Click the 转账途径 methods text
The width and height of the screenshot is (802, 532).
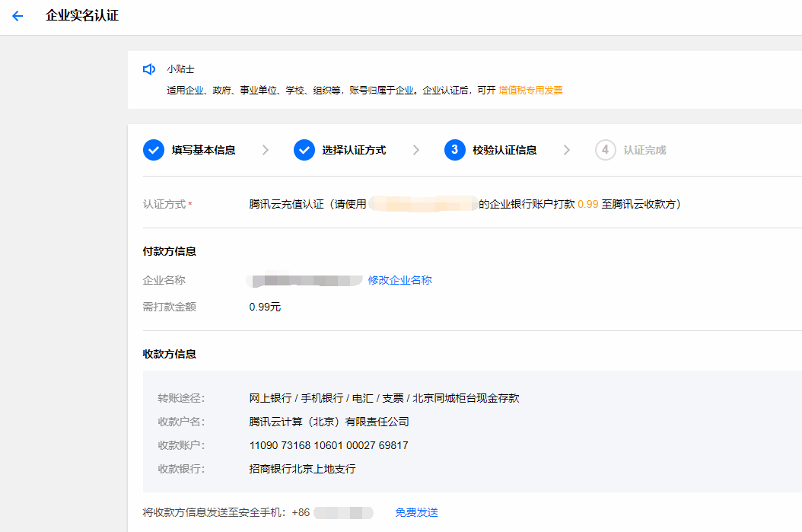(x=384, y=399)
